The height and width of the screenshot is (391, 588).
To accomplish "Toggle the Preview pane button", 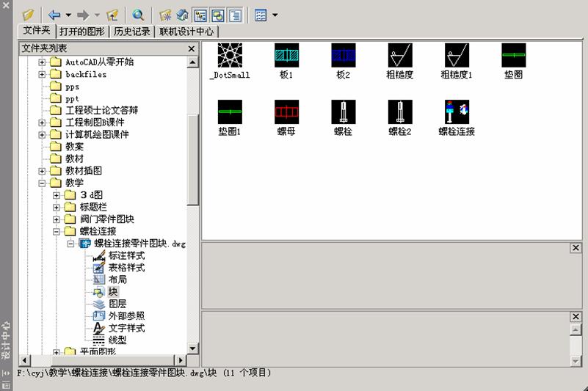I will click(x=218, y=15).
